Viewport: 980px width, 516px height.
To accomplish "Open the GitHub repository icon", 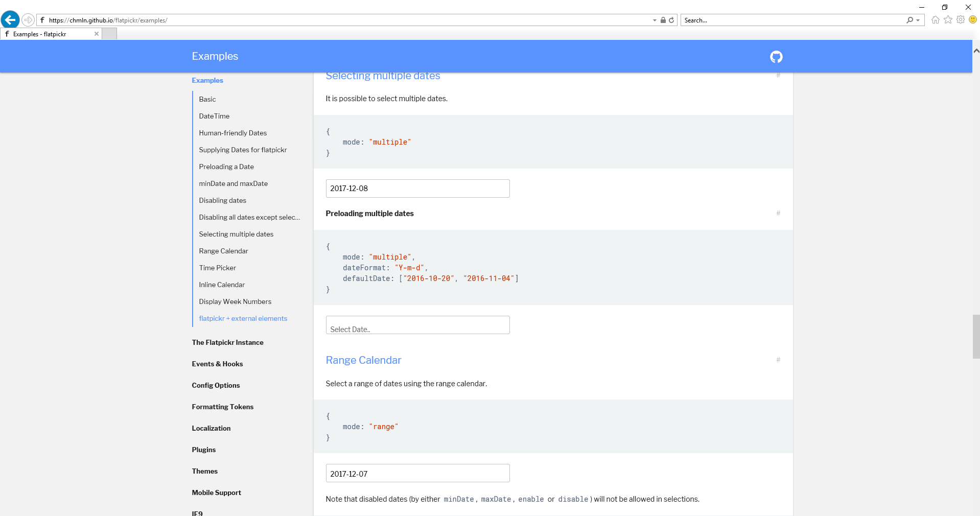I will tap(776, 57).
